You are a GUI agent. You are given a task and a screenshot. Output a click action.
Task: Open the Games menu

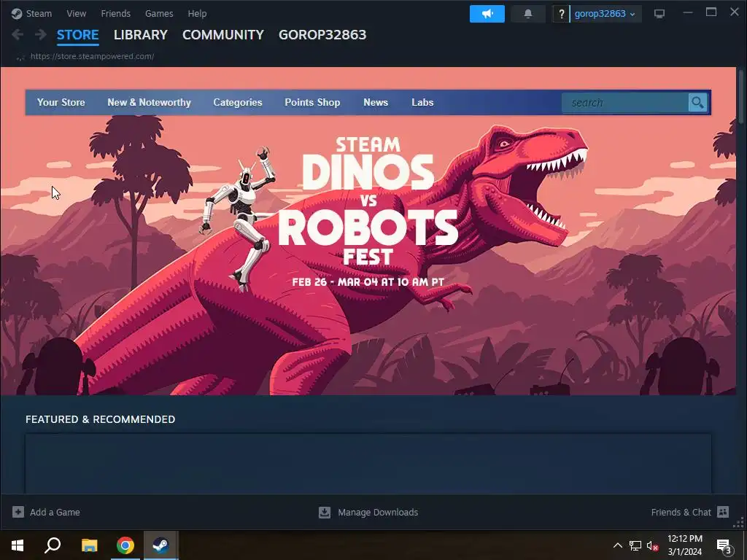159,13
